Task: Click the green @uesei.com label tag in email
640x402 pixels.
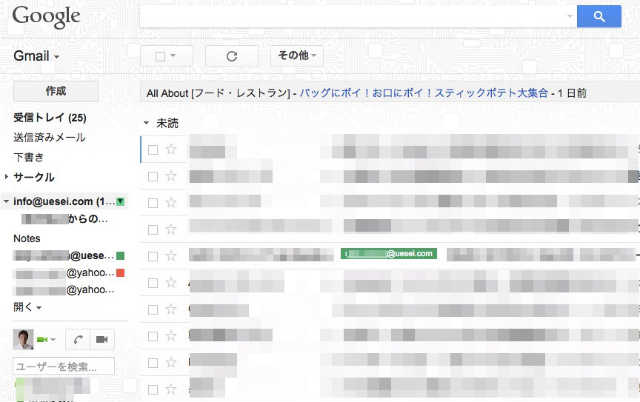Action: pyautogui.click(x=389, y=253)
